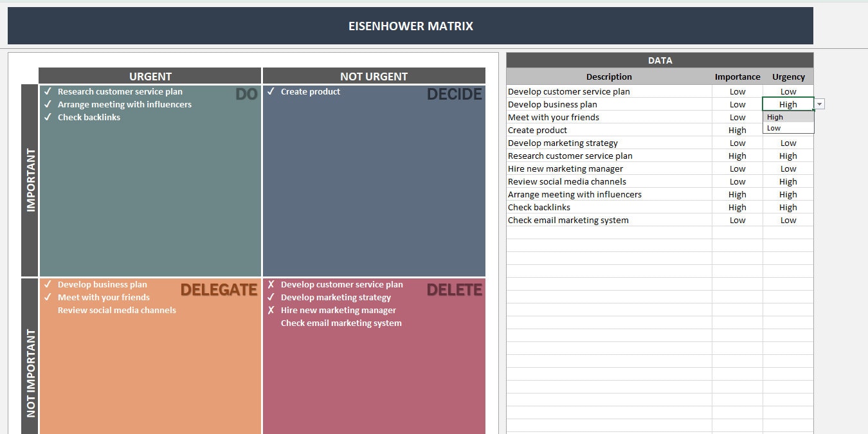The image size is (868, 434).
Task: Click the checkmark beside "Develop business plan"
Action: coord(48,284)
